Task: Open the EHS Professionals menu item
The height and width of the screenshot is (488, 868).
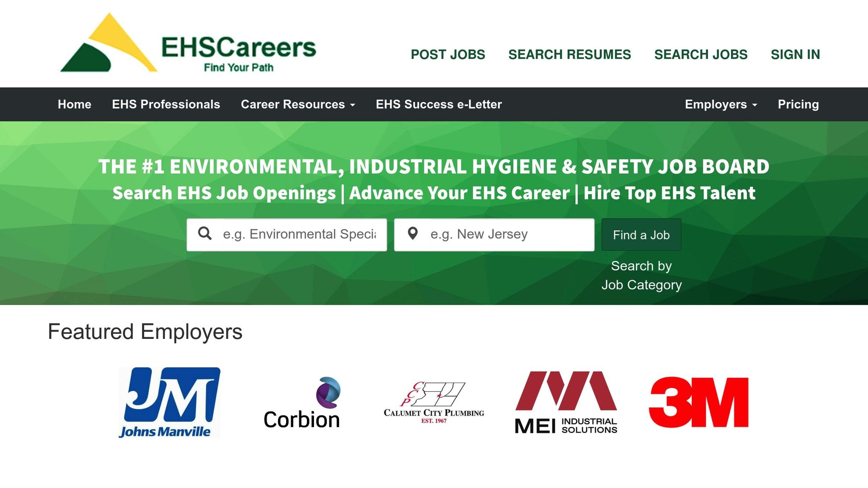Action: 166,105
